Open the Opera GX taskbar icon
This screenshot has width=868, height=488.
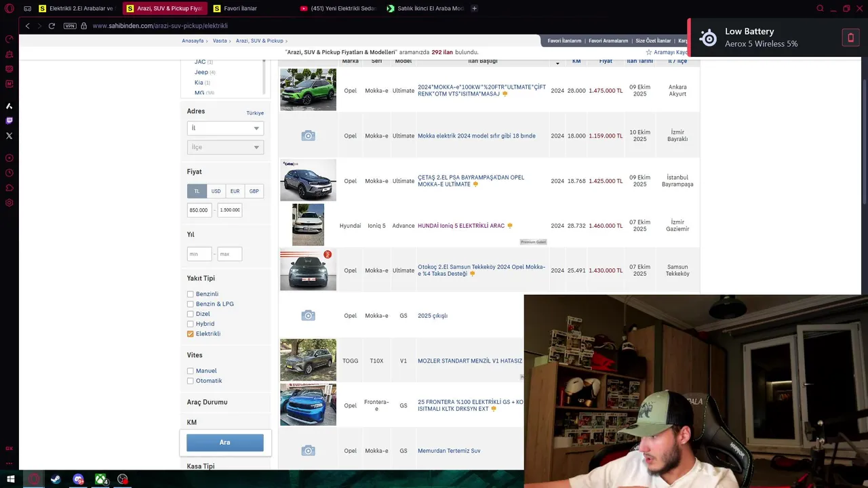tap(33, 479)
